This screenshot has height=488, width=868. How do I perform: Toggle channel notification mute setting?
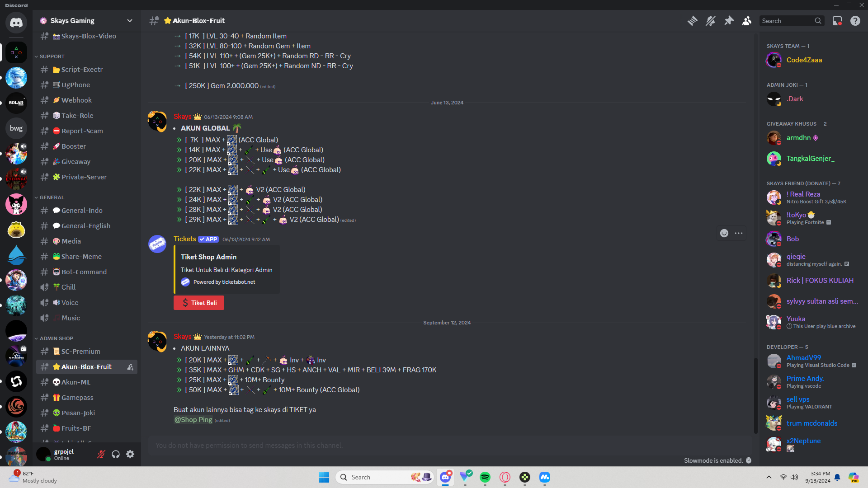click(x=710, y=21)
